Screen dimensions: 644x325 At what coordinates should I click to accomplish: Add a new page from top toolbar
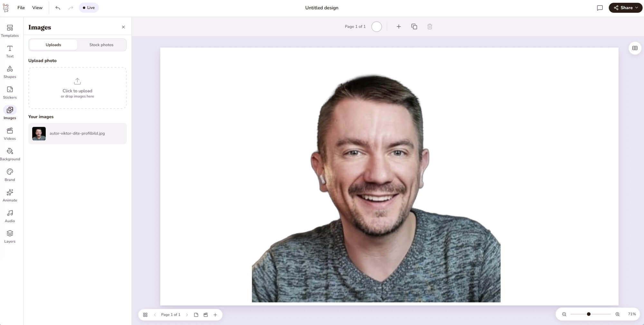tap(399, 26)
